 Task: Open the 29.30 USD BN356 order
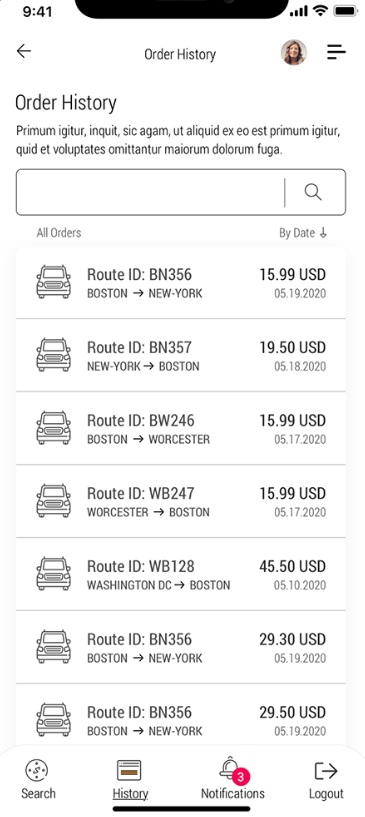pos(181,647)
